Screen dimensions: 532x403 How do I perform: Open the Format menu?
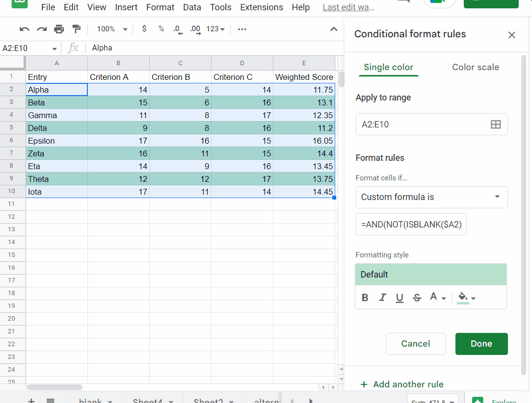coord(160,7)
